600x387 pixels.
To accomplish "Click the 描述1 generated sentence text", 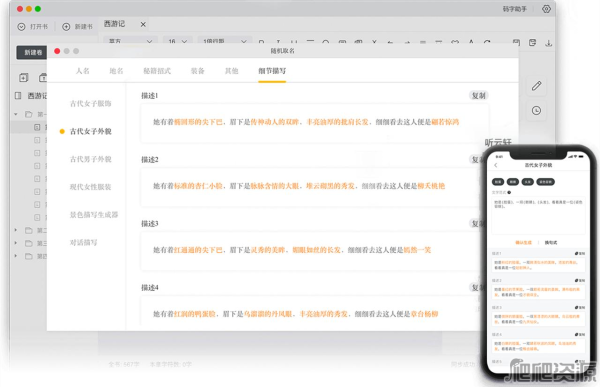I will (x=306, y=122).
